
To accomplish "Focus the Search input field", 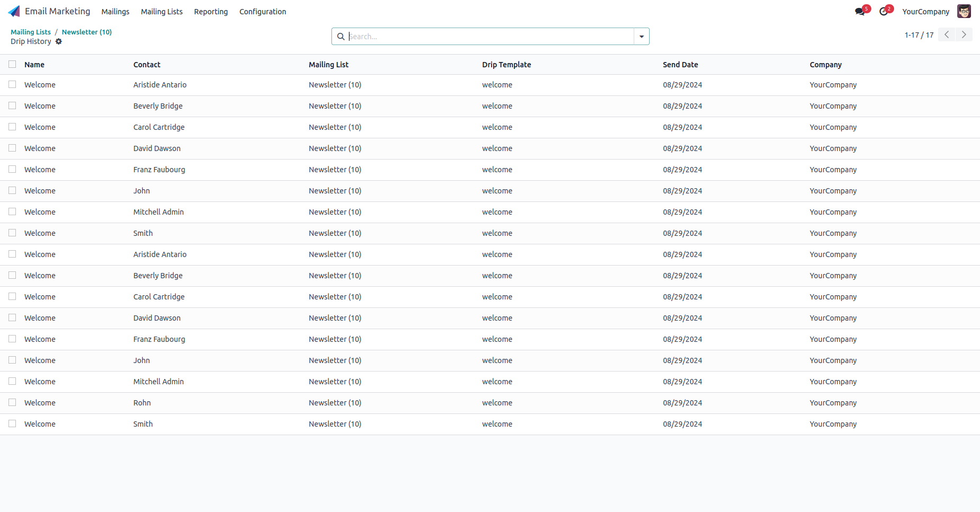I will click(x=491, y=37).
